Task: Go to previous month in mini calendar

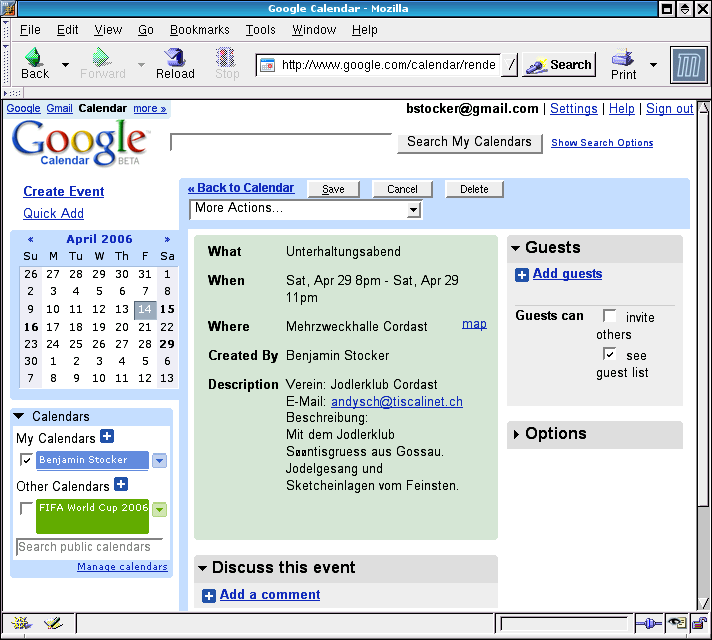Action: point(30,239)
